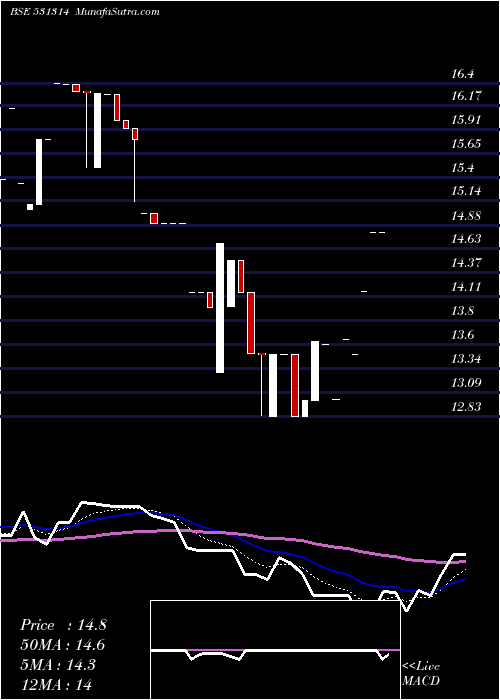
Task: Click the tallest white candlestick at chart center
Action: [x=220, y=308]
